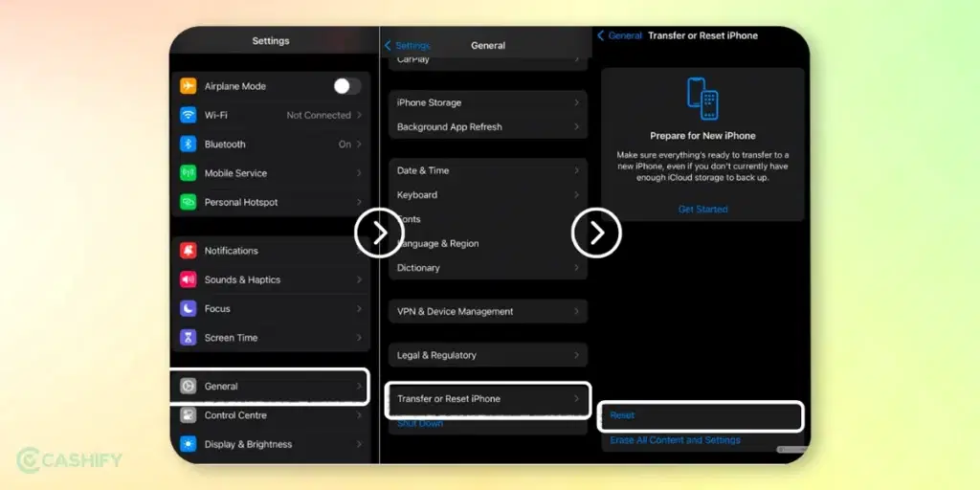The image size is (980, 490).
Task: Tap Bluetooth On status
Action: click(345, 144)
